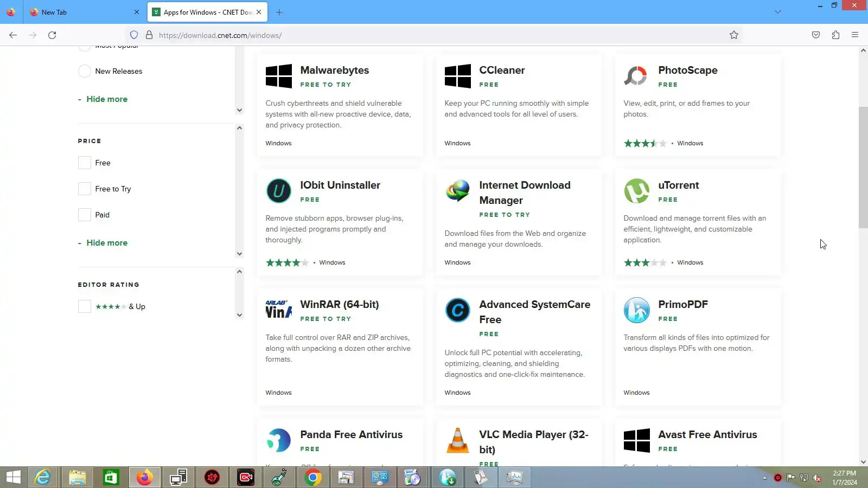Open Internet Explorer from the taskbar
This screenshot has width=868, height=488.
pos(43,478)
